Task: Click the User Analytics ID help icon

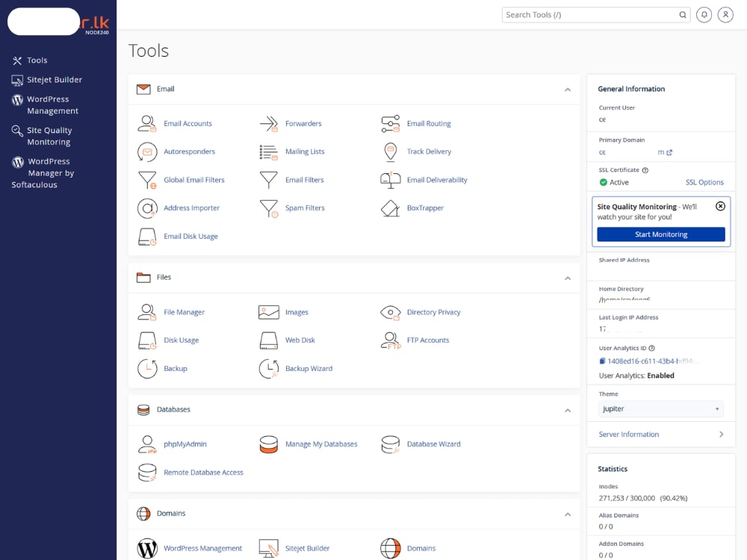Action: point(651,348)
